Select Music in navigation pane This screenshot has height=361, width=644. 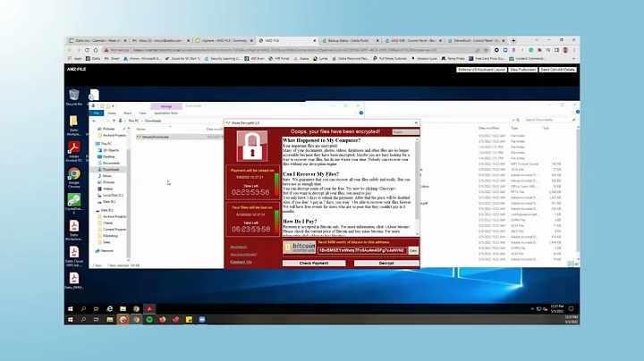point(107,176)
